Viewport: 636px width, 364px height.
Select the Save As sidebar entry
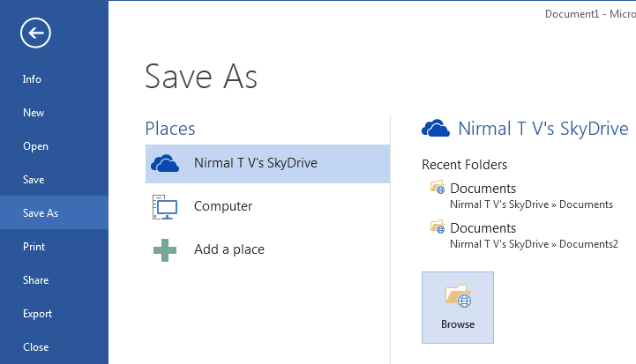coord(55,212)
